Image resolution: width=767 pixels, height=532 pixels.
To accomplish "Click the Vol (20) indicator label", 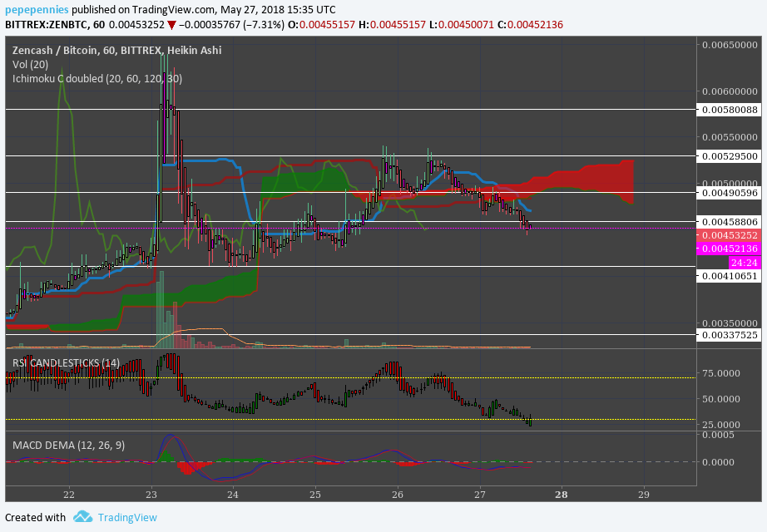I will point(30,65).
